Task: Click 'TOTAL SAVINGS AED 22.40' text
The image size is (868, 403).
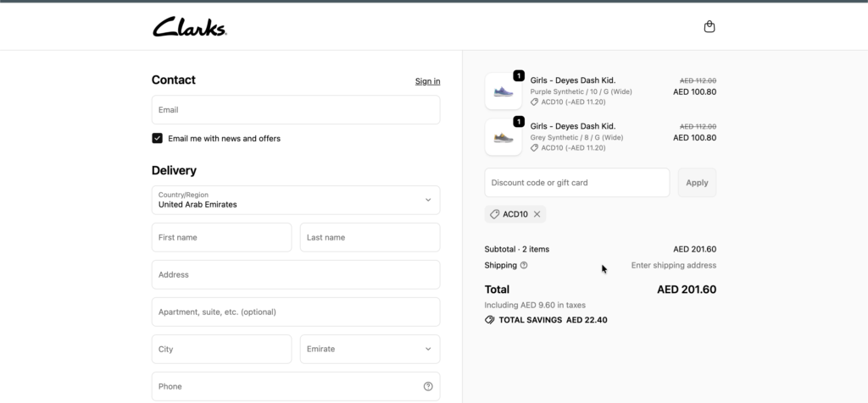Action: [553, 320]
